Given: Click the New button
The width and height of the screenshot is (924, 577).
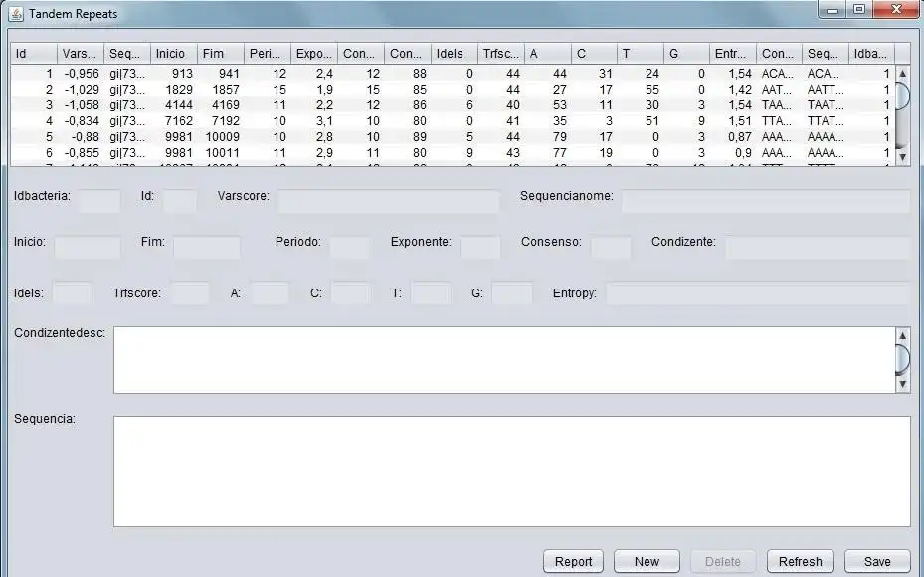Looking at the screenshot, I should [x=647, y=560].
